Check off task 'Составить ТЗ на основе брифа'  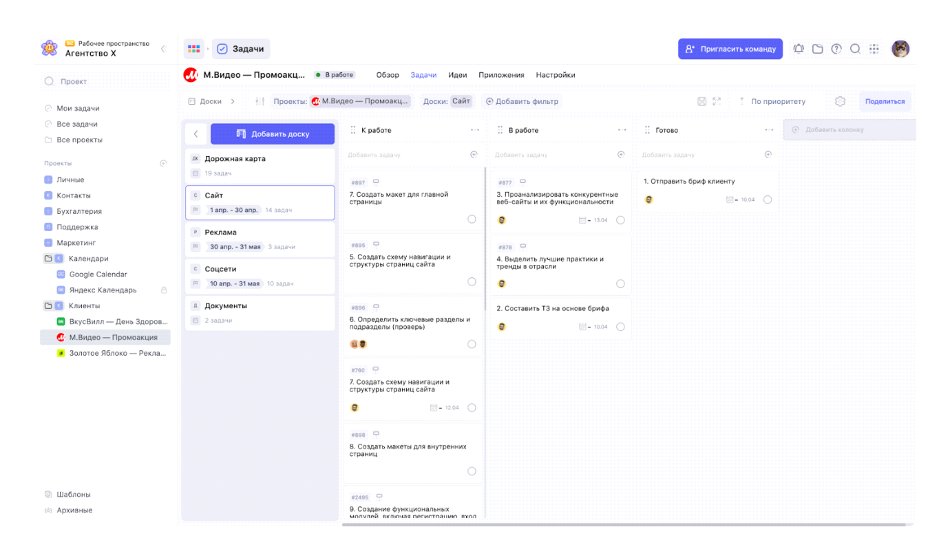tap(620, 327)
